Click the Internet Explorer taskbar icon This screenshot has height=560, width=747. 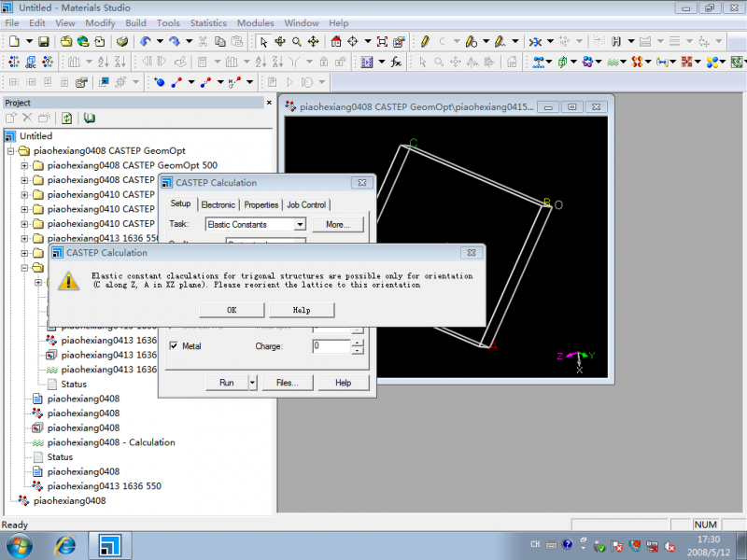pos(65,544)
